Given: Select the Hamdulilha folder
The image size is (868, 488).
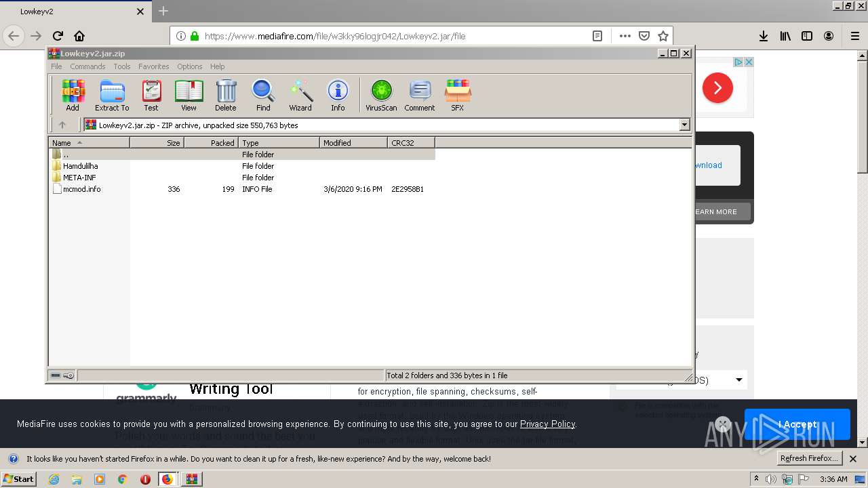Looking at the screenshot, I should point(242,165).
